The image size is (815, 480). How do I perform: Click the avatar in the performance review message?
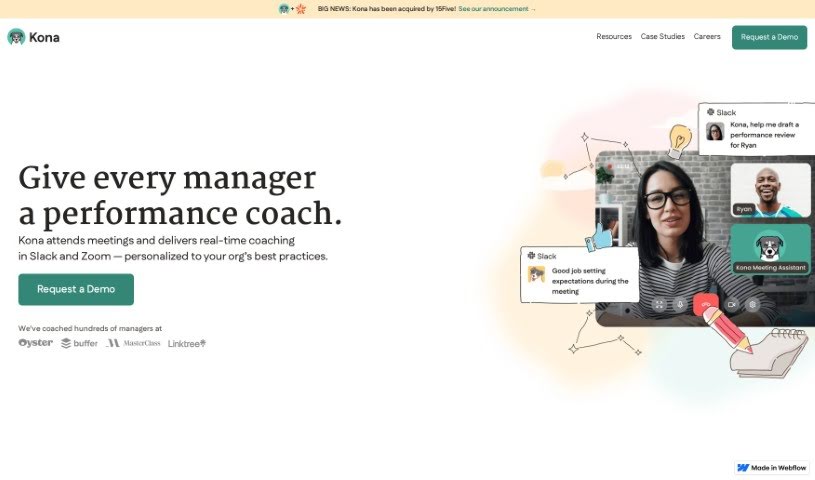[x=715, y=131]
